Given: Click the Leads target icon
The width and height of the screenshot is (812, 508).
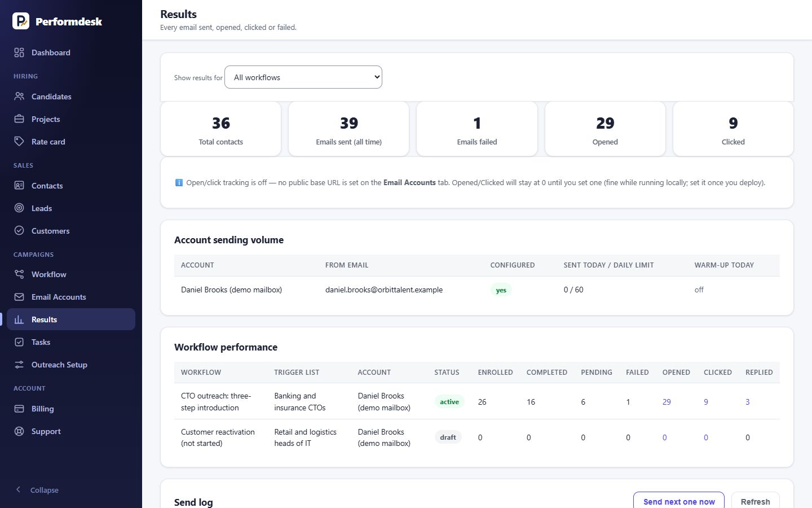Looking at the screenshot, I should click(x=19, y=208).
